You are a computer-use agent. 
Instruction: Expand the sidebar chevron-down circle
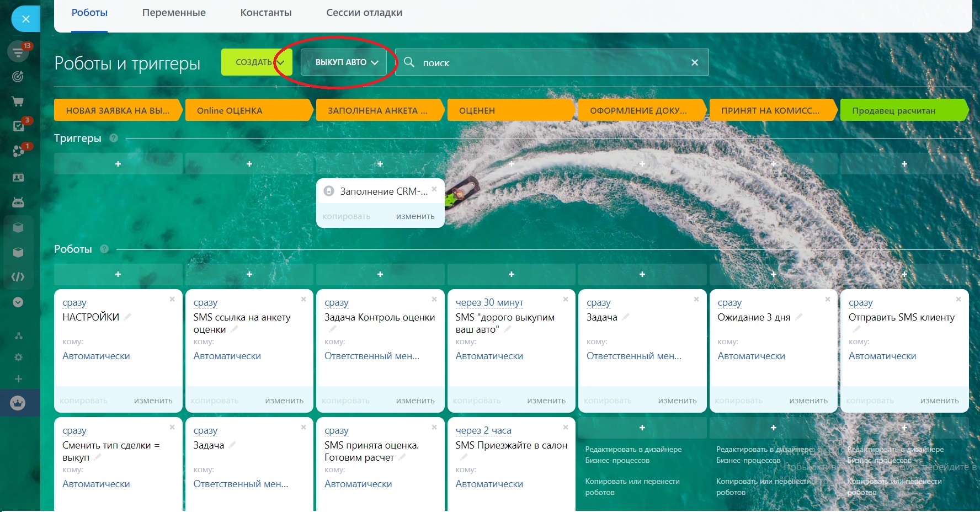pos(18,302)
